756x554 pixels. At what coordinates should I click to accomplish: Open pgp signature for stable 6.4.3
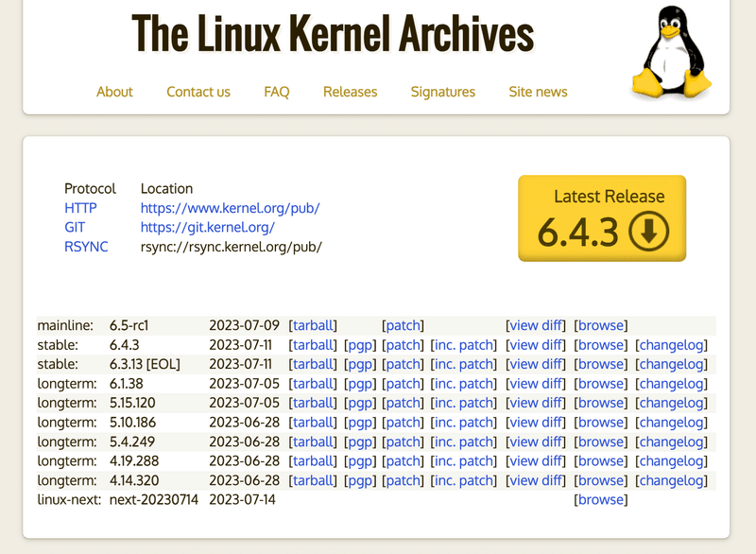point(360,345)
